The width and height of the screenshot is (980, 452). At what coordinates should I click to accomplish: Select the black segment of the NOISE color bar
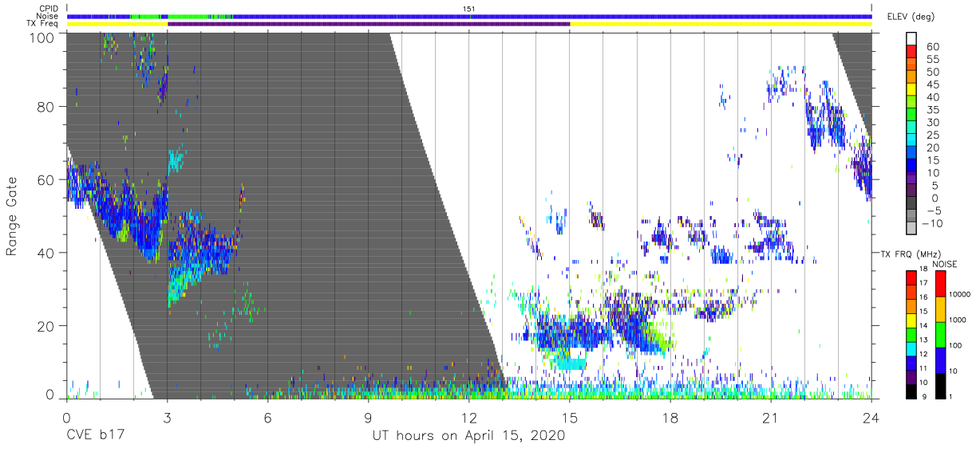coord(939,384)
